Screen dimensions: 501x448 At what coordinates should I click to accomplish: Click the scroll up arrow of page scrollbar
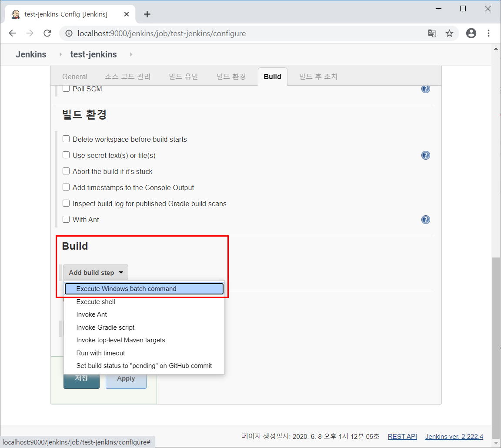pyautogui.click(x=496, y=49)
